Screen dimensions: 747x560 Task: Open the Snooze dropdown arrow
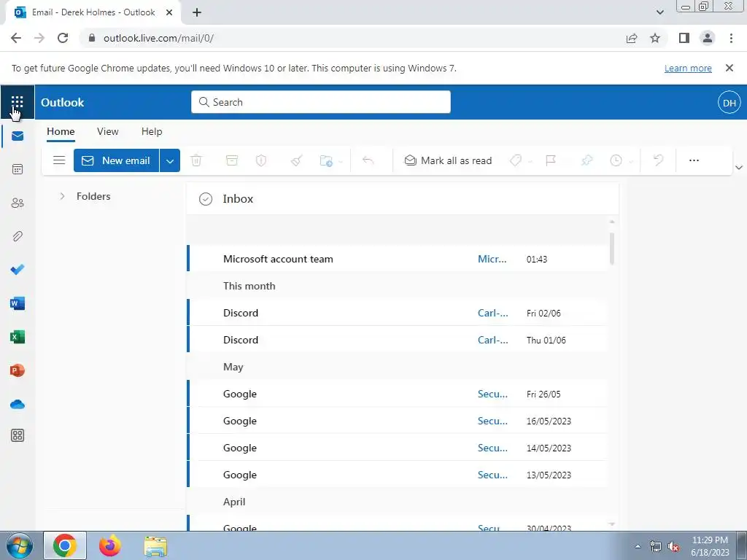pyautogui.click(x=631, y=161)
